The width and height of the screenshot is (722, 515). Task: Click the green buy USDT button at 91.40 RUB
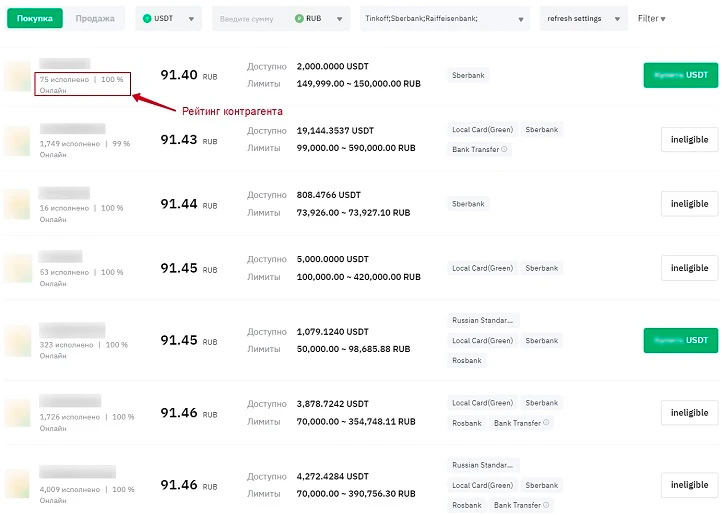(x=680, y=75)
